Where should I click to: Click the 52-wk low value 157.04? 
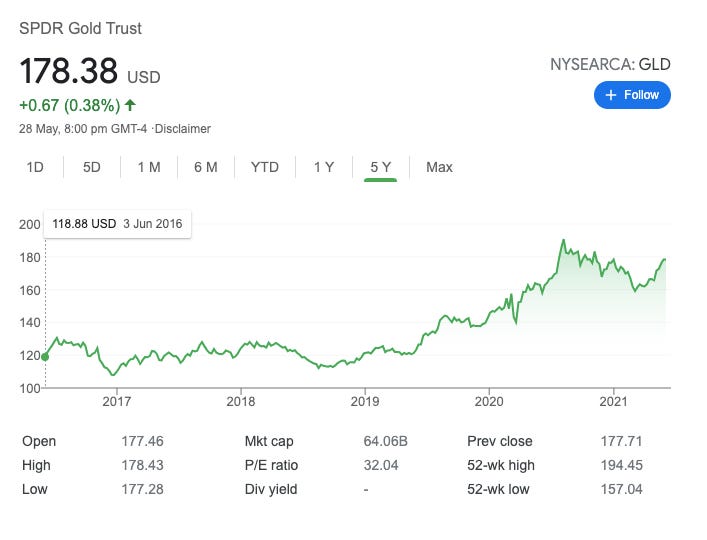621,489
